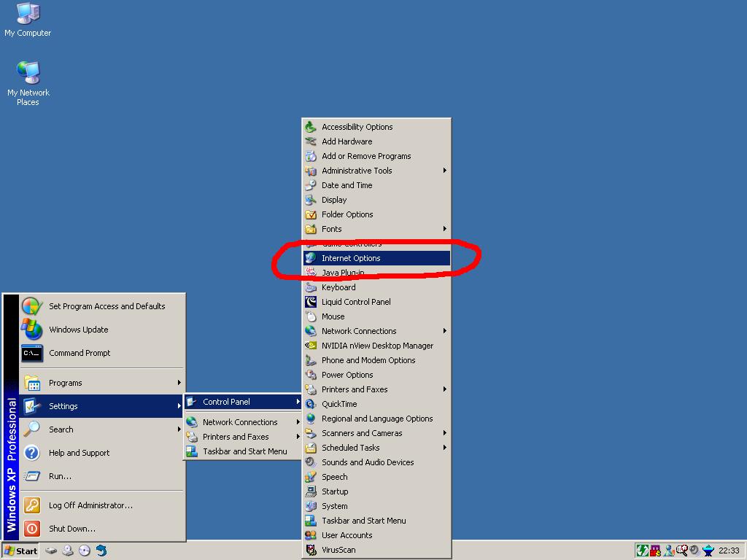Open the Speech control panel item
747x560 pixels.
coord(377,477)
